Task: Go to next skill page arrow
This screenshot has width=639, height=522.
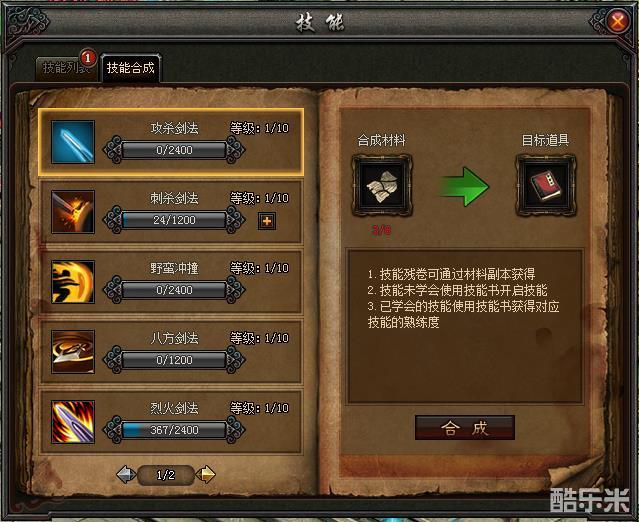Action: pos(205,474)
